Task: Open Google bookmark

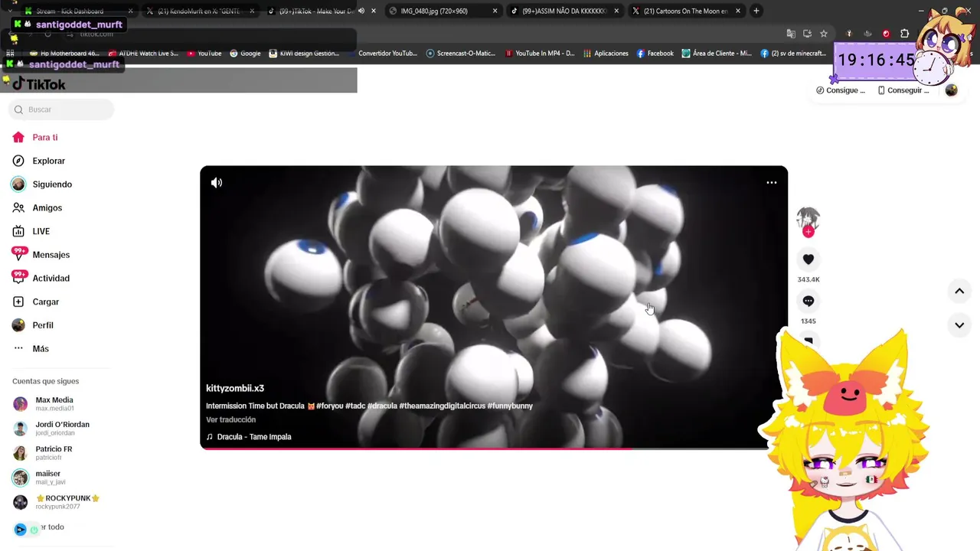Action: (x=245, y=54)
